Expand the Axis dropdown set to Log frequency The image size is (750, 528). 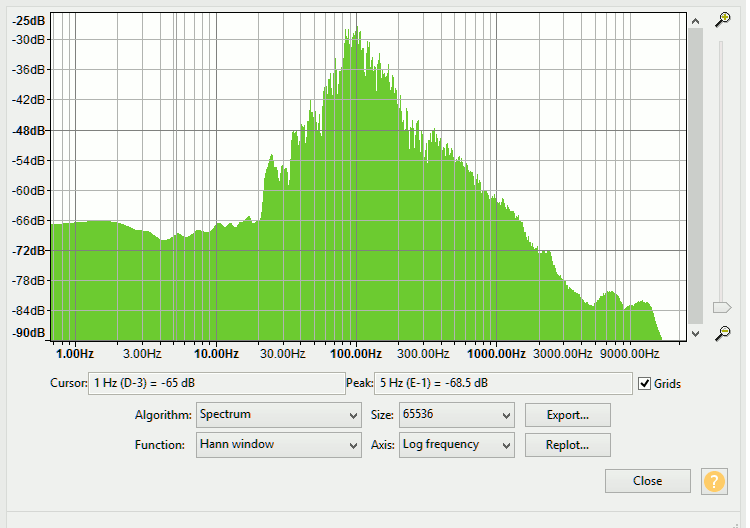456,445
